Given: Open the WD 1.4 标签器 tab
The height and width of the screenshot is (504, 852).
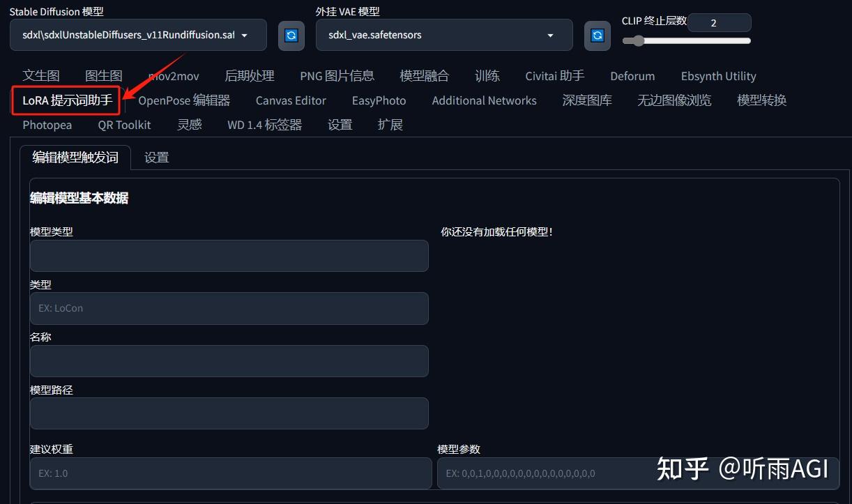Looking at the screenshot, I should coord(264,125).
